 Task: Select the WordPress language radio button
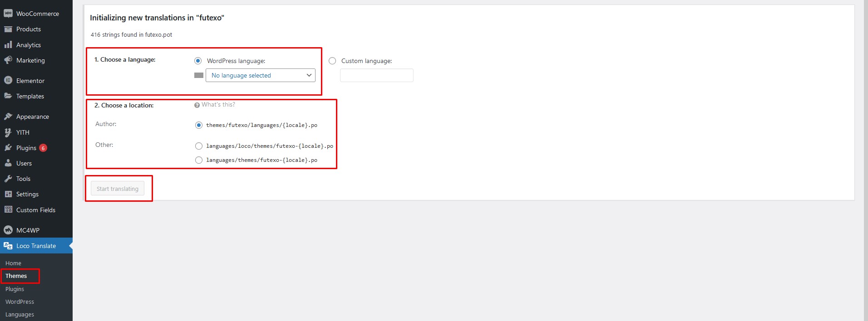click(x=198, y=61)
